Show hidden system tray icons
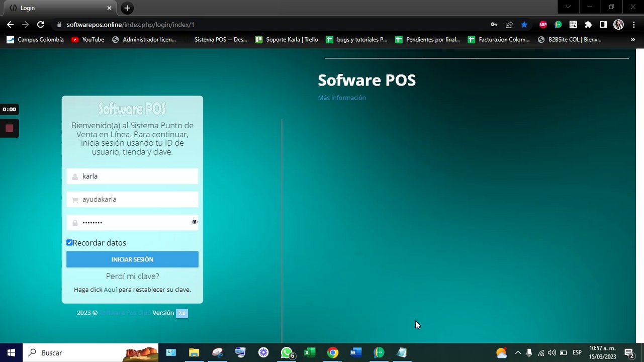This screenshot has width=644, height=362. coord(518,353)
